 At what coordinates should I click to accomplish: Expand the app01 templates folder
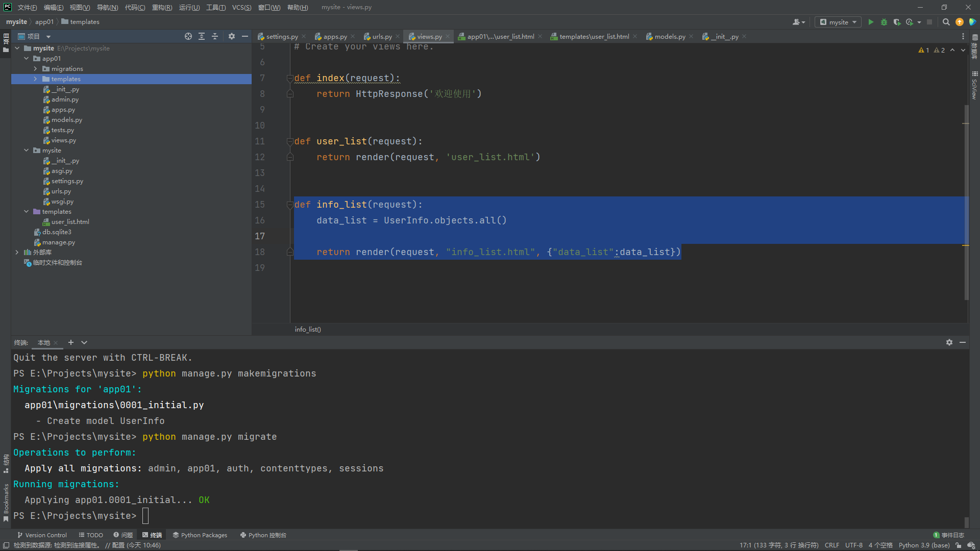[35, 79]
